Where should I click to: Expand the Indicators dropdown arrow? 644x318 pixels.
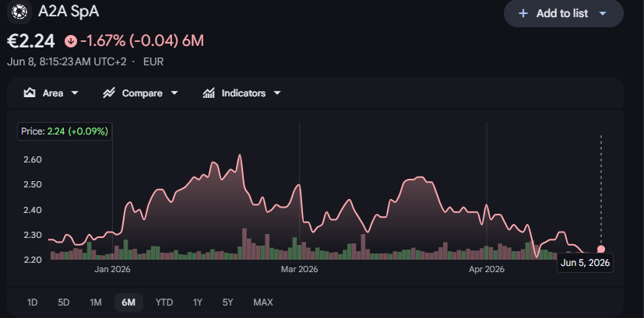pyautogui.click(x=277, y=93)
